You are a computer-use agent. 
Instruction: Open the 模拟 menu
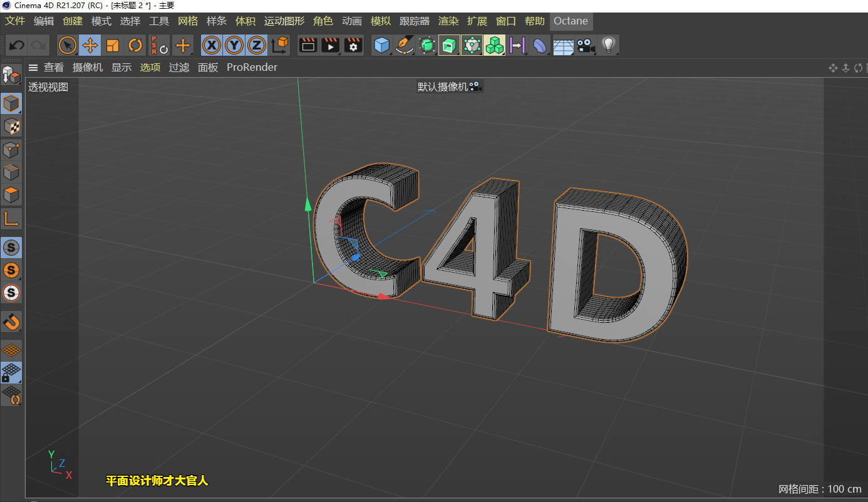[x=381, y=21]
